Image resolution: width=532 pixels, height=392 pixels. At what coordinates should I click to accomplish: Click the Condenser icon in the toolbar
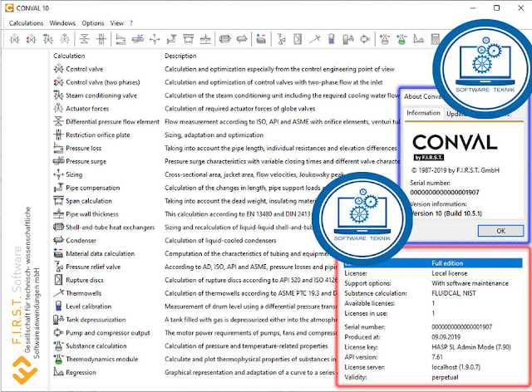(x=242, y=39)
